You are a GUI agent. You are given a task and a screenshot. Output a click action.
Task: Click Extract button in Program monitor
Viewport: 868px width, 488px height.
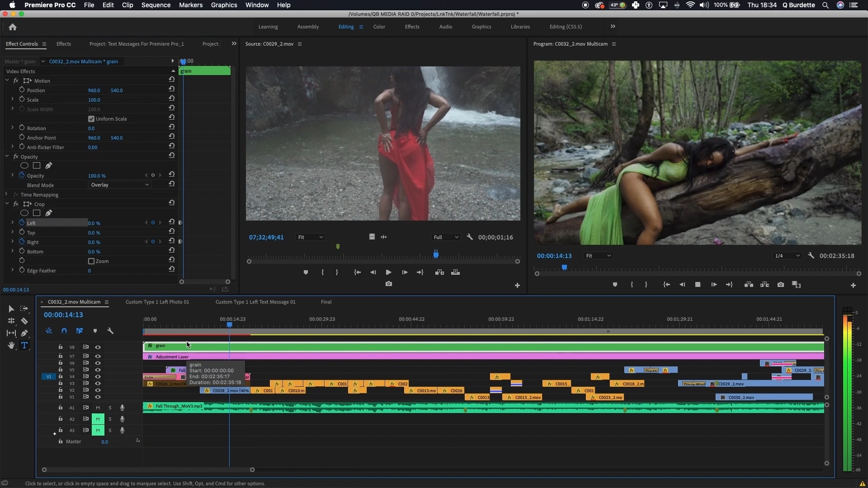point(765,285)
